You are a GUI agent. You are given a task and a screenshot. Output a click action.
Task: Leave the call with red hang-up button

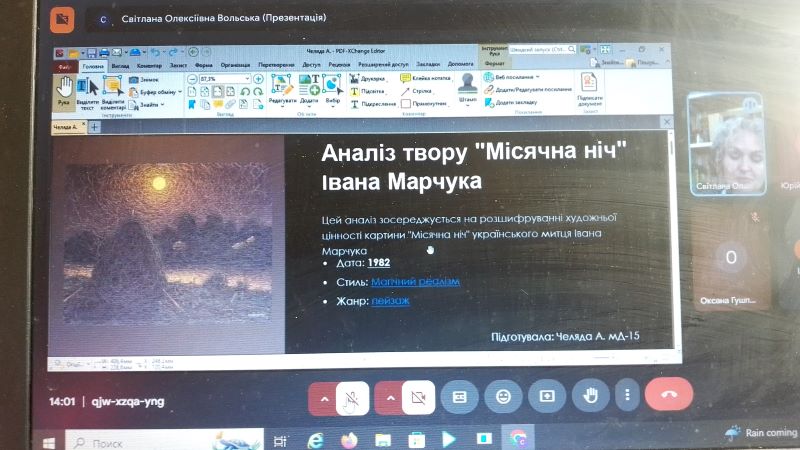tap(669, 394)
